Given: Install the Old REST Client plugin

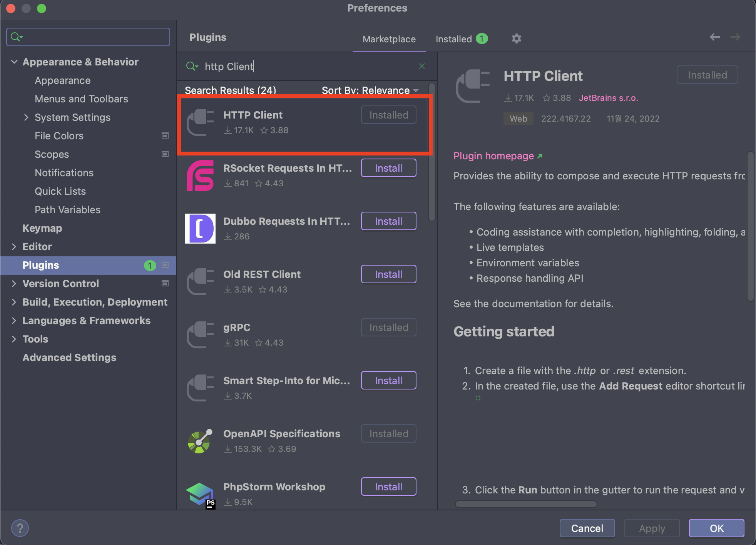Looking at the screenshot, I should pos(388,274).
